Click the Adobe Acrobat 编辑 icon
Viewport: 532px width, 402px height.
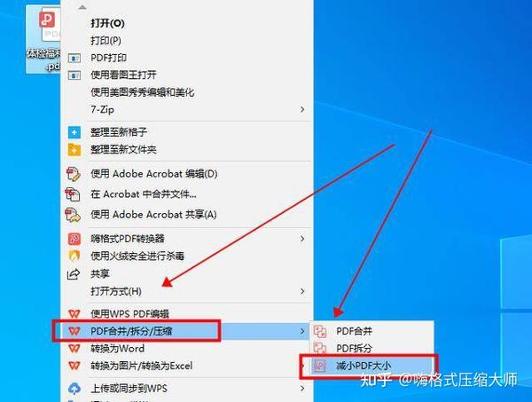click(x=74, y=174)
